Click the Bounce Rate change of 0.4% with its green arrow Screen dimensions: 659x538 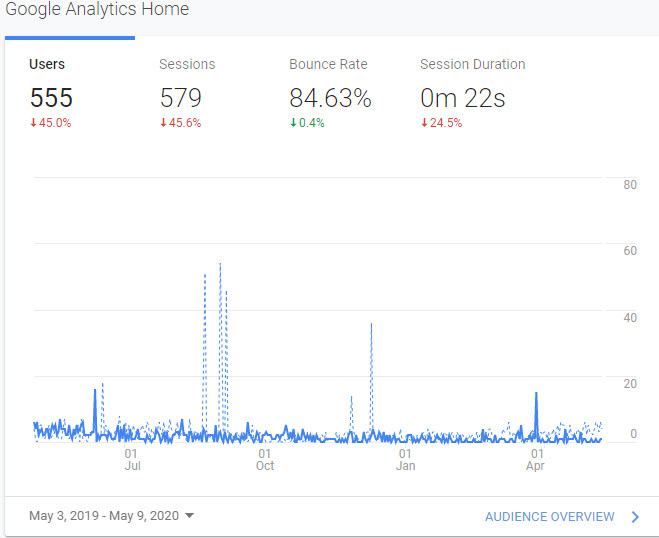click(307, 123)
